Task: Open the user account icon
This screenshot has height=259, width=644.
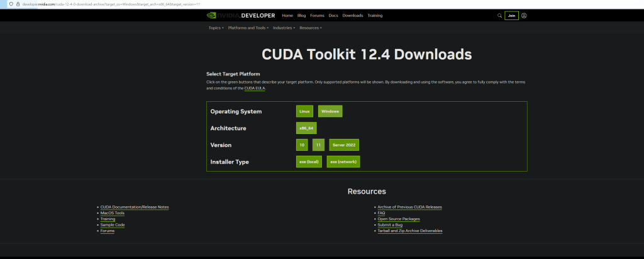Action: (x=524, y=16)
